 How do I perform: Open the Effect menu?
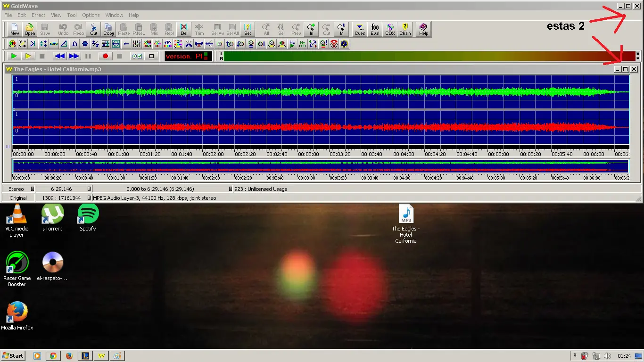click(39, 15)
